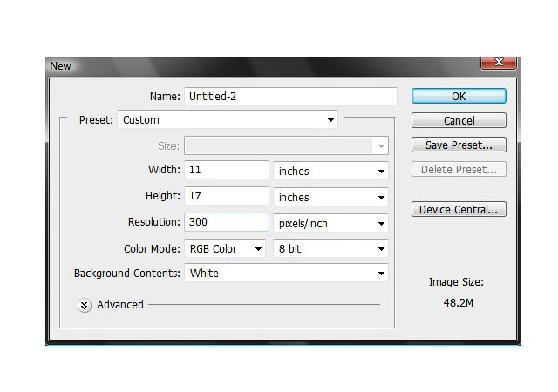
Task: Open the 8 bit depth dropdown
Action: pyautogui.click(x=330, y=248)
